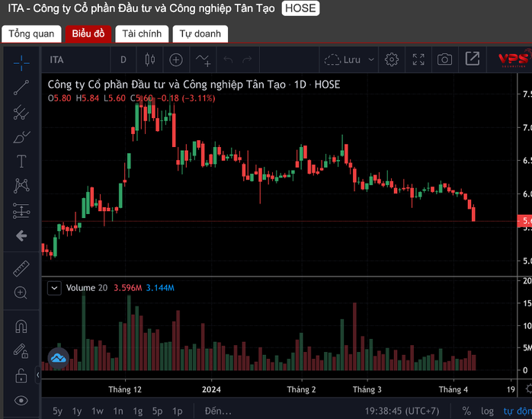
Task: Collapse the left drawing toolbar arrow
Action: click(37, 375)
